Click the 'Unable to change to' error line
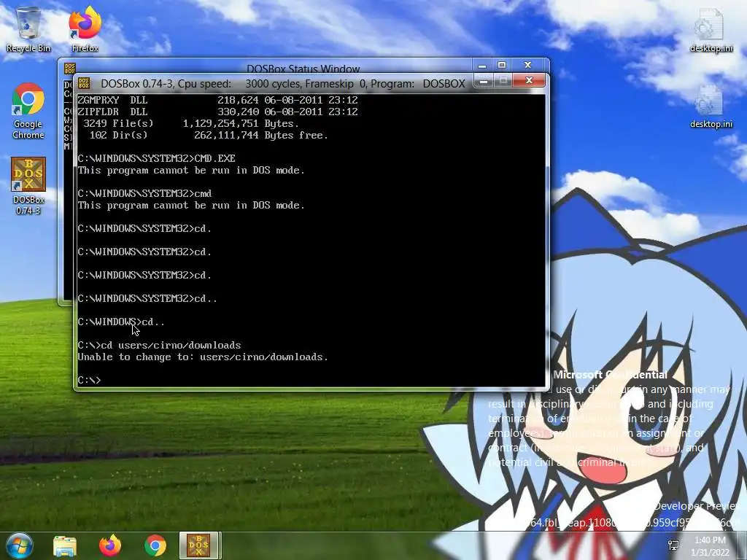The image size is (747, 560). (203, 357)
